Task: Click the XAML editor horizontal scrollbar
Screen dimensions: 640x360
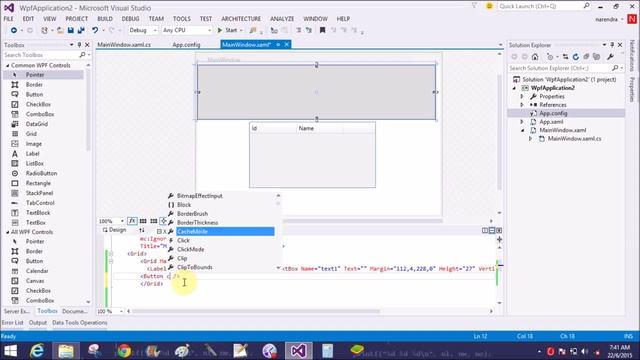Action: (256, 311)
